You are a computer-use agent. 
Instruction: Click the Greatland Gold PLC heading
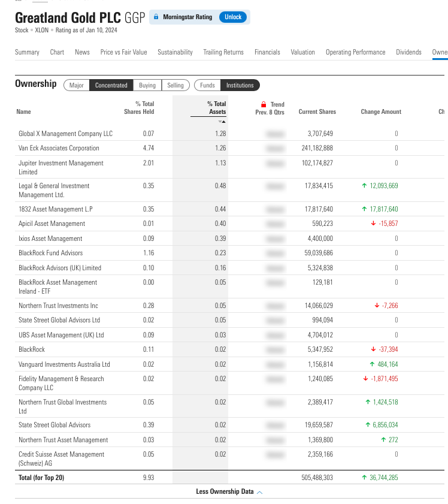[x=68, y=17]
